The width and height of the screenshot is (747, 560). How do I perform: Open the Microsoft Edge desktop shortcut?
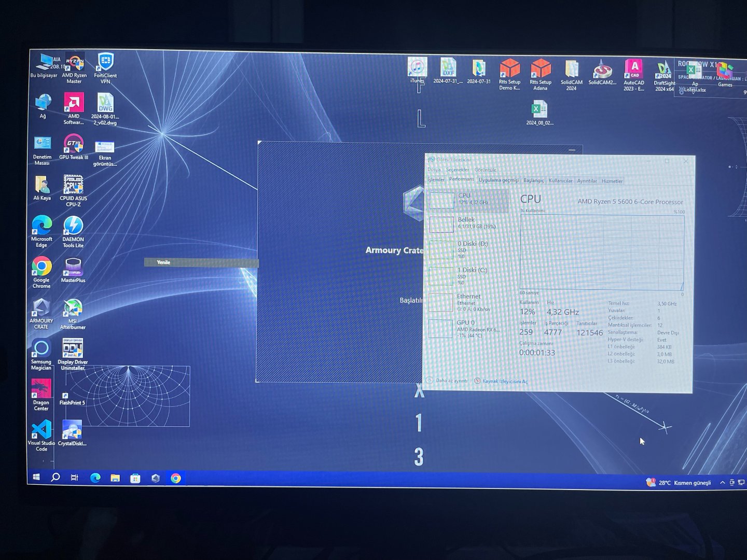(x=41, y=232)
